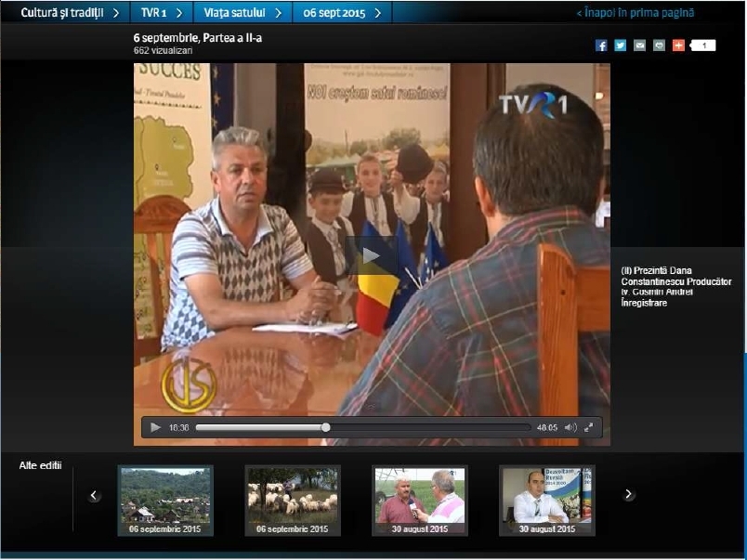The image size is (747, 560).
Task: Open village thumbnail dated 06 septembrie 2015
Action: 165,500
